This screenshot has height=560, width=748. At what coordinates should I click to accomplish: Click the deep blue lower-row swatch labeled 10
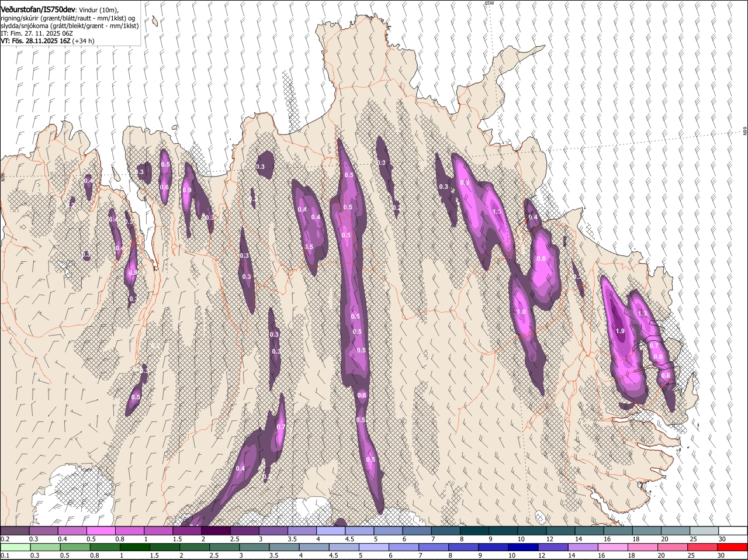523,547
